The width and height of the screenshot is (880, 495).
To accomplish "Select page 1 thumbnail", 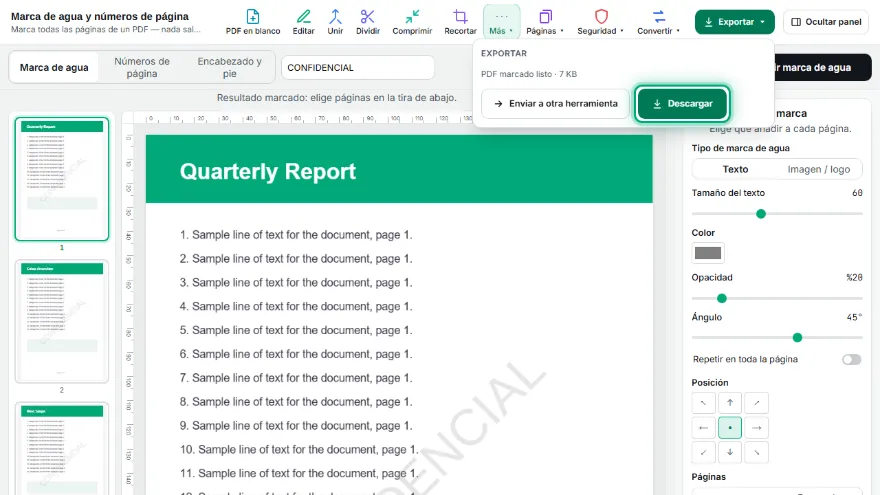I will (62, 179).
